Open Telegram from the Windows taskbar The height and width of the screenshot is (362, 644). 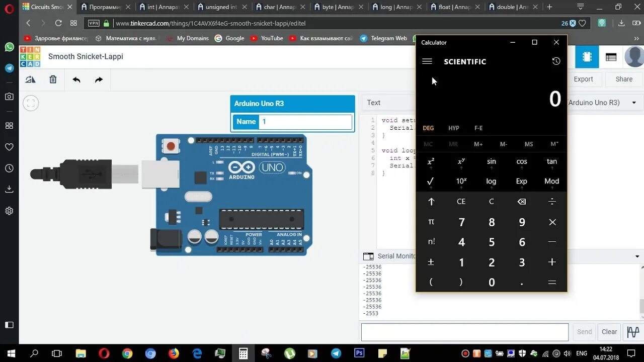coord(336,353)
